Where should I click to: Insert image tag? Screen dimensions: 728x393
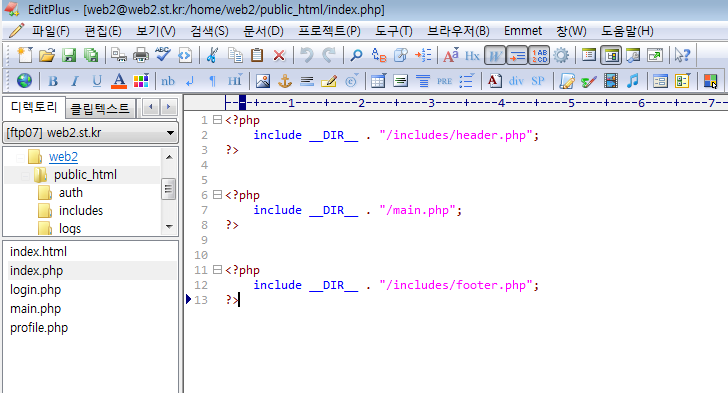(x=263, y=81)
